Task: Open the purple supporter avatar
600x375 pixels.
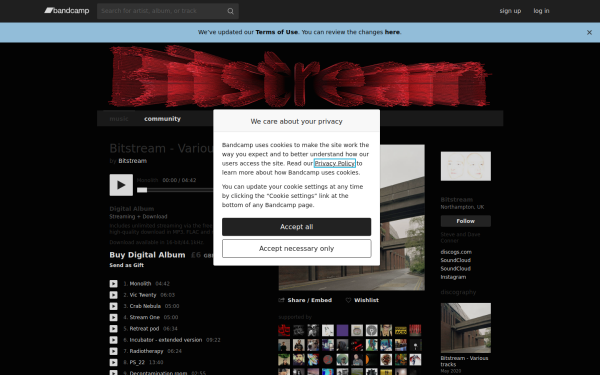Action: click(x=342, y=330)
